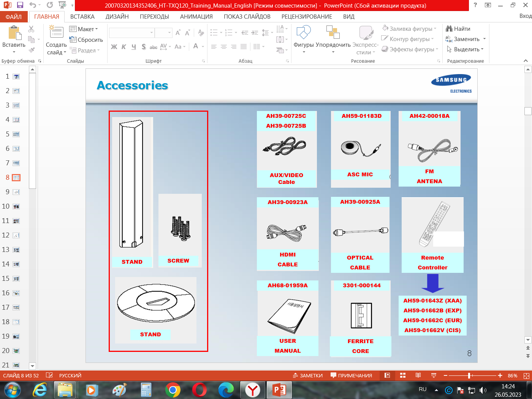Click the Paste (Вставить) clipboard icon
Image resolution: width=532 pixels, height=399 pixels.
[14, 33]
